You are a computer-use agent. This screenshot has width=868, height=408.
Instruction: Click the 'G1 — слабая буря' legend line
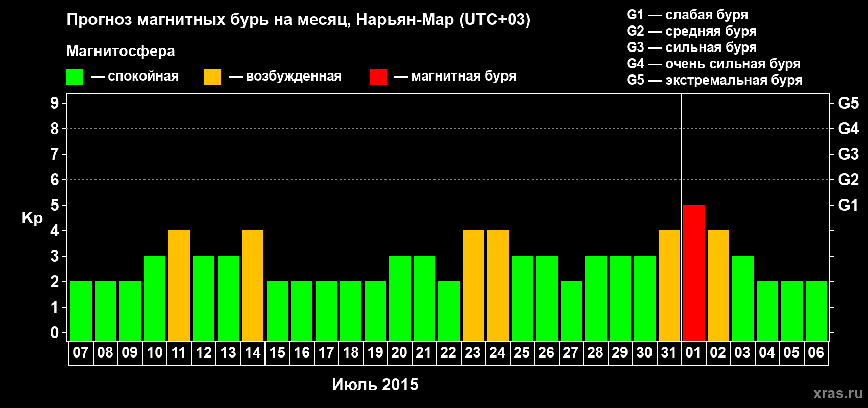click(x=687, y=15)
